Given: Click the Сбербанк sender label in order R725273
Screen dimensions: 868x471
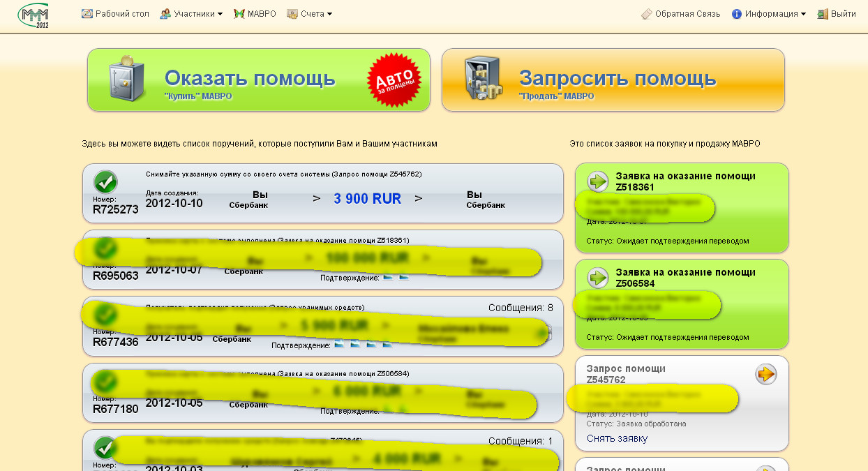Looking at the screenshot, I should point(248,206).
